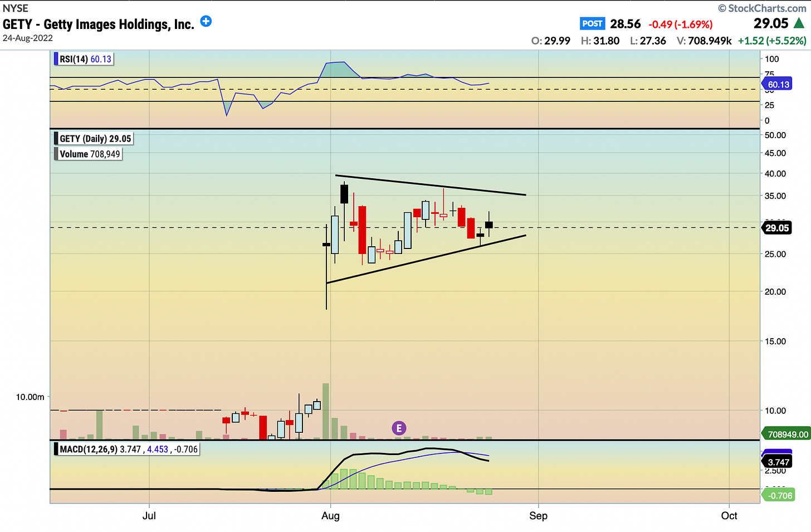Click the O: 29.99 open value
The width and height of the screenshot is (811, 532).
click(x=551, y=41)
